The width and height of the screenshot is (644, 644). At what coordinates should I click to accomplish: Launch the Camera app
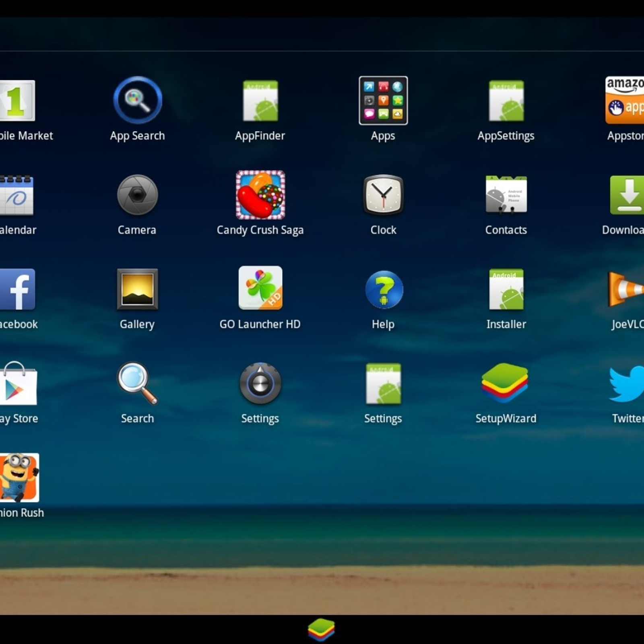tap(138, 195)
